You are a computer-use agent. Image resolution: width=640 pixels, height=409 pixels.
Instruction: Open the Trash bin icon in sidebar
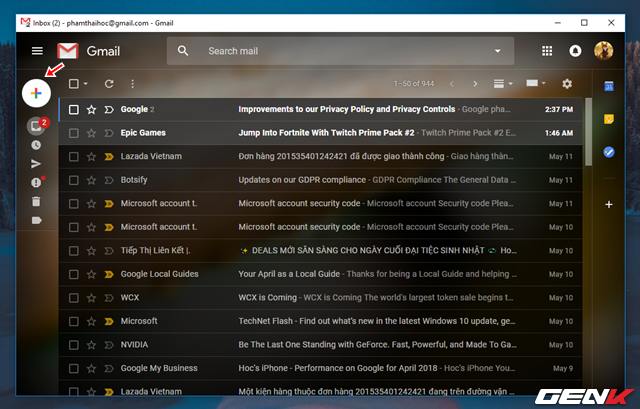(36, 201)
